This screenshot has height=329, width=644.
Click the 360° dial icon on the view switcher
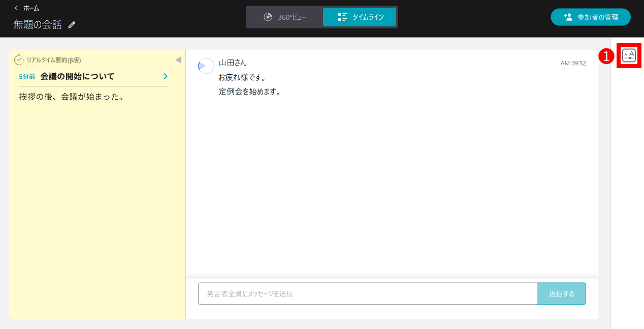point(268,17)
